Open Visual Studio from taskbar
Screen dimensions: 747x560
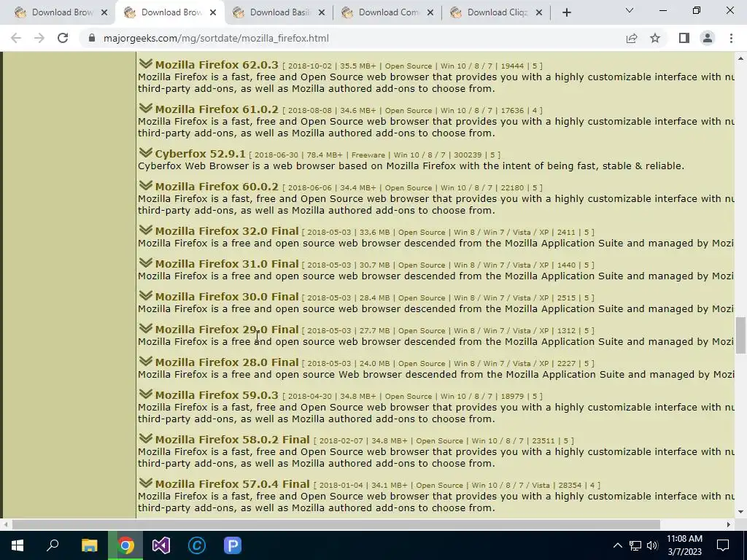coord(161,545)
